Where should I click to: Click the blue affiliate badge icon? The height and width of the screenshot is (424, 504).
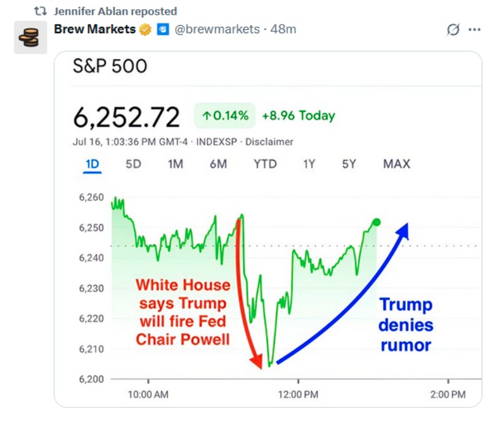click(162, 29)
